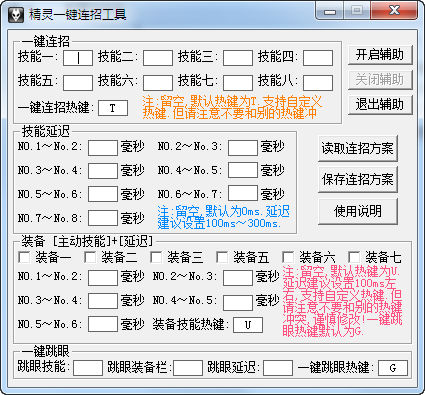Click the 技能八 input field
This screenshot has width=425, height=395.
point(318,83)
